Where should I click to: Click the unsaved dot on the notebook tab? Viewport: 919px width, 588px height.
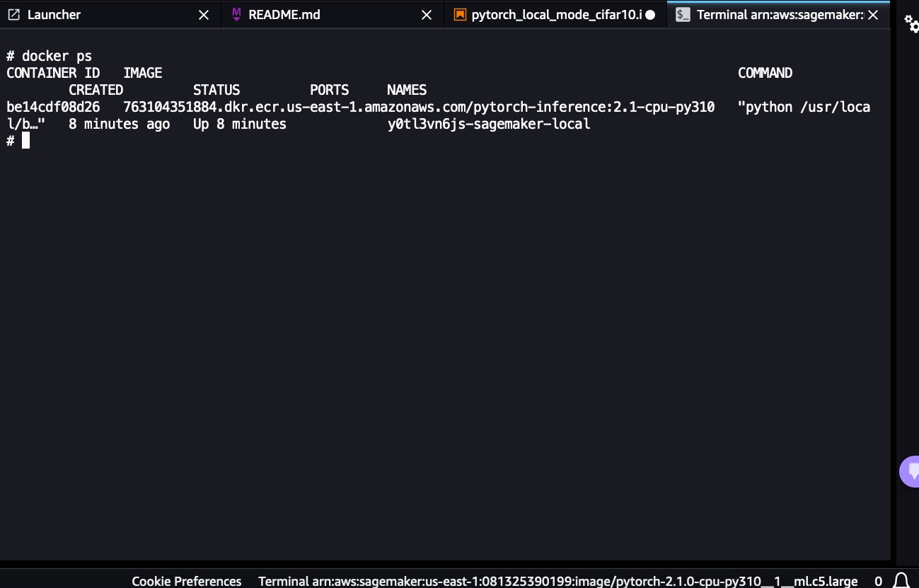650,15
